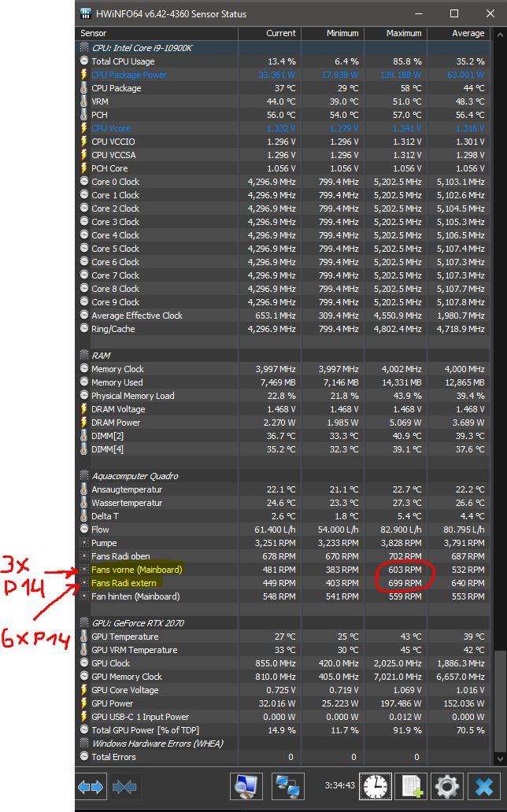
Task: Select the Core 0 Clock row
Action: [283, 182]
